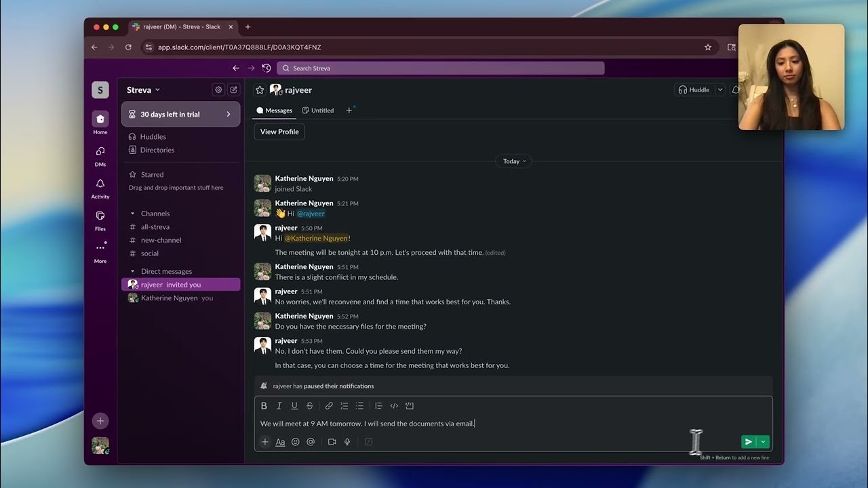Select the rajveer direct message
Screen dimensions: 868x488
(x=181, y=285)
